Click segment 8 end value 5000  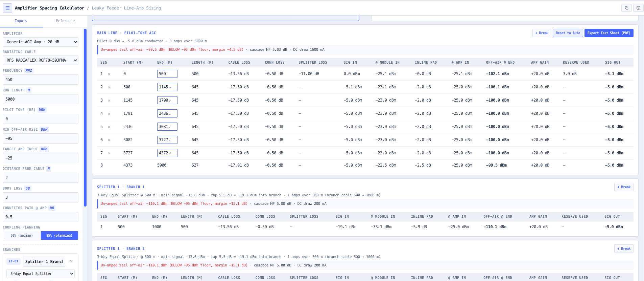click(x=162, y=165)
